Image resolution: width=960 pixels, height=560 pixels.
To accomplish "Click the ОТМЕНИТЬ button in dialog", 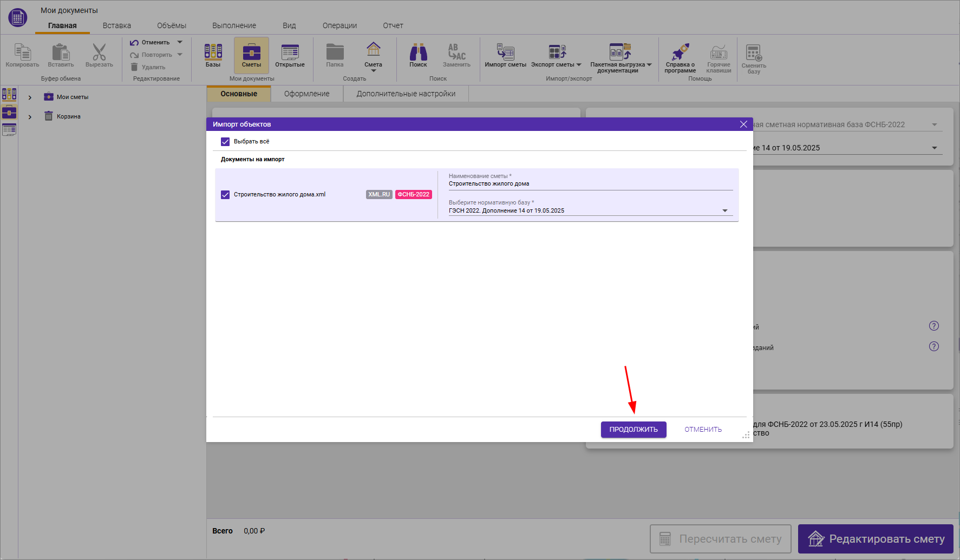I will click(x=703, y=430).
